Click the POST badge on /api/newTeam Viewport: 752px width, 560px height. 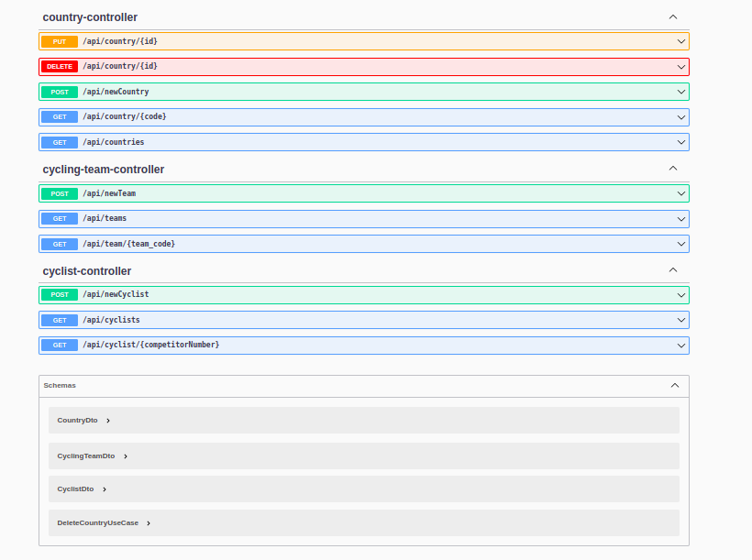[x=59, y=193]
